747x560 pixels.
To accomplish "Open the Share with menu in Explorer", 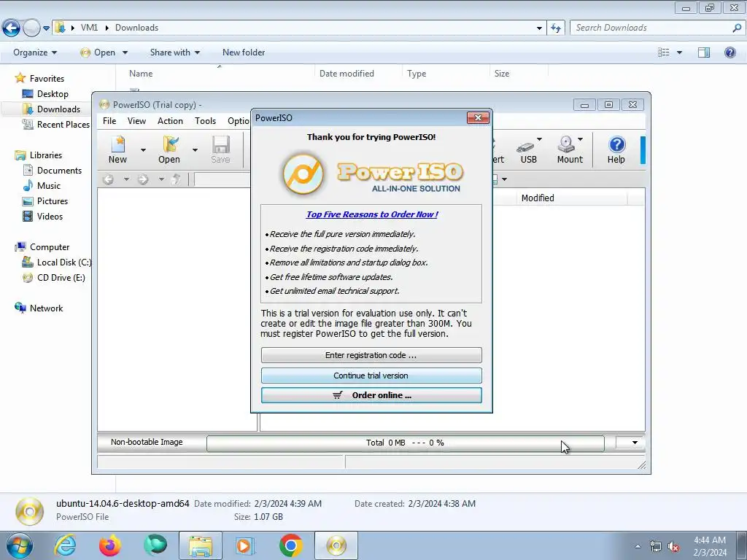I will coord(175,52).
